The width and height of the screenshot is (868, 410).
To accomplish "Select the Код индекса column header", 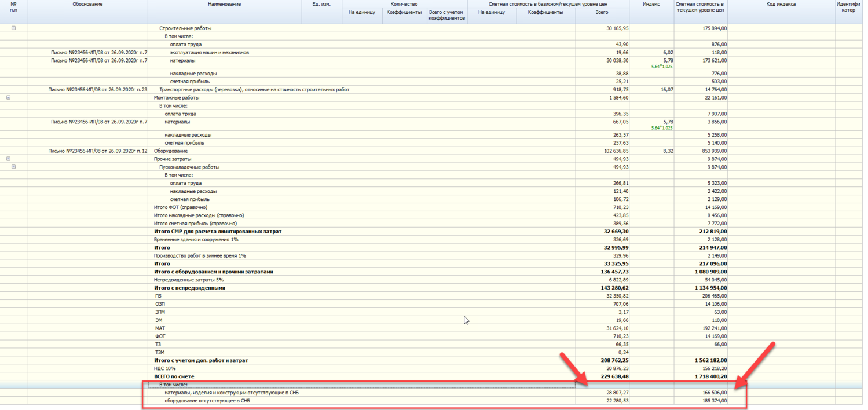I will (x=781, y=5).
